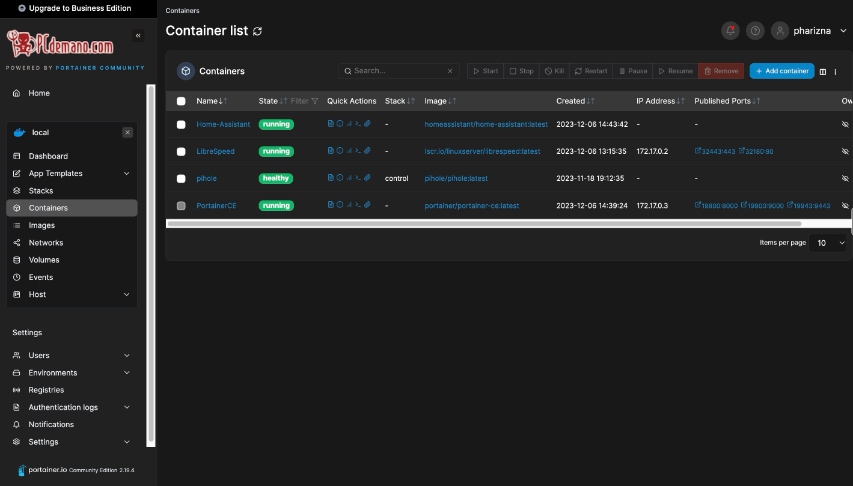Expand the Host submenu
853x486 pixels.
(127, 294)
